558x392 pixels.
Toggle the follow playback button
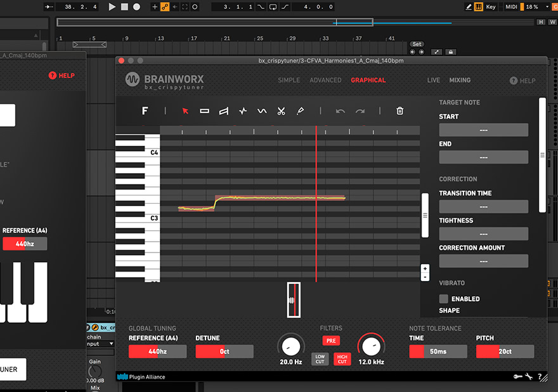pos(49,7)
